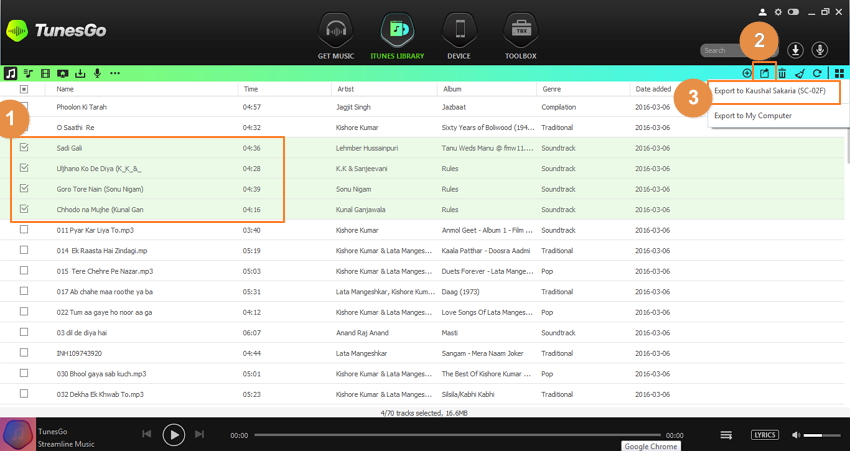
Task: Expand the more categories ellipsis
Action: (115, 73)
